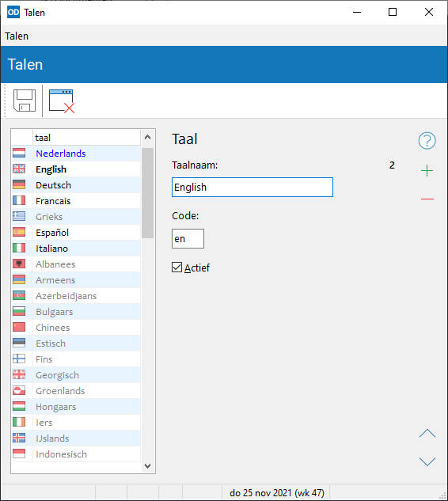
Task: Select Deutsch in the language list
Action: (x=76, y=185)
